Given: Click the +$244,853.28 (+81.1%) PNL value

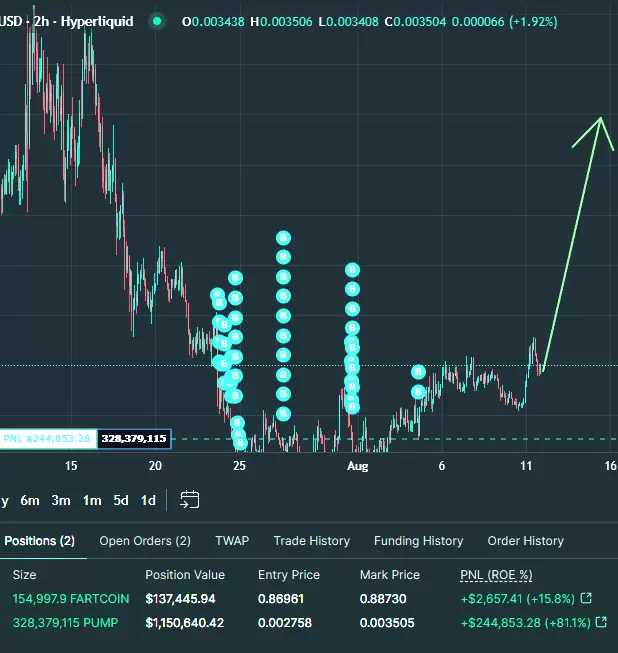Looking at the screenshot, I should (526, 623).
